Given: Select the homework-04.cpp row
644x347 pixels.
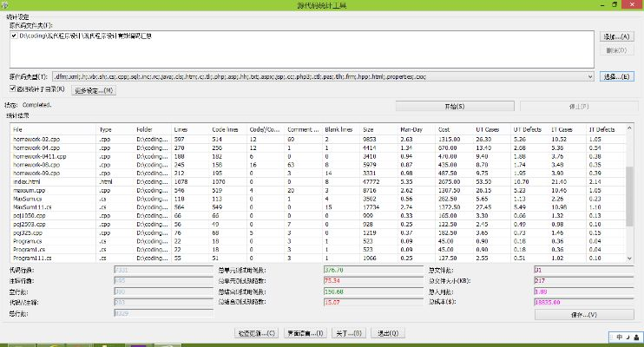Looking at the screenshot, I should 318,147.
